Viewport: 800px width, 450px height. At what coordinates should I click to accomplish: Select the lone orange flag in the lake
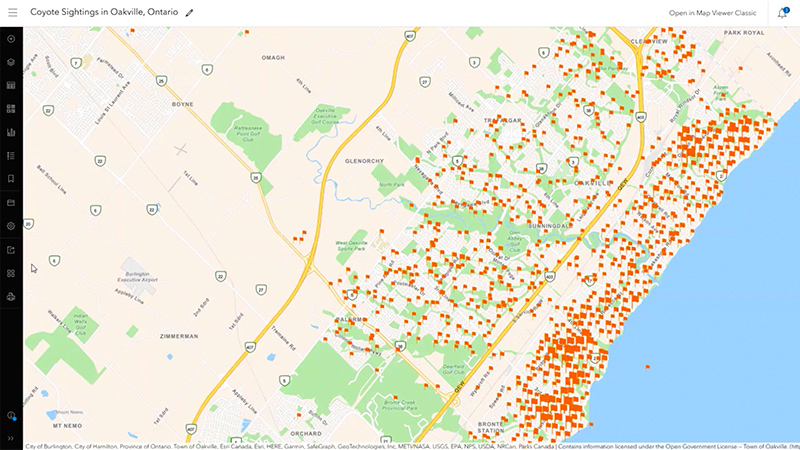(647, 367)
